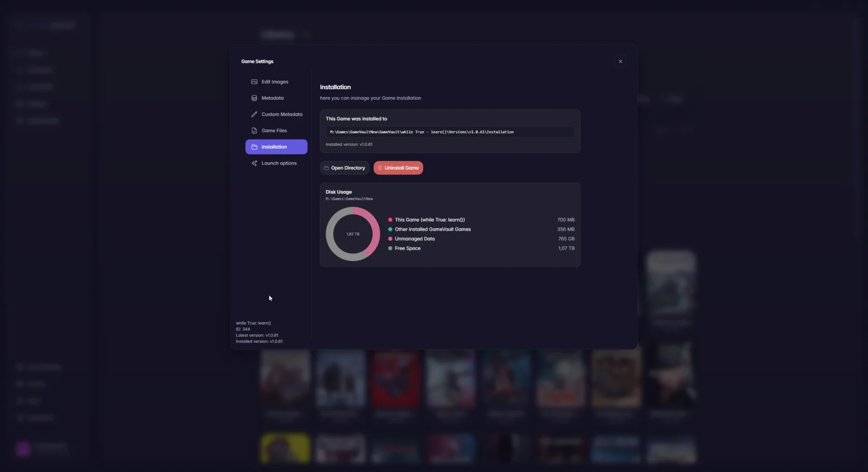Click the "This Game (while True: learn())" label
The width and height of the screenshot is (868, 472).
click(430, 220)
